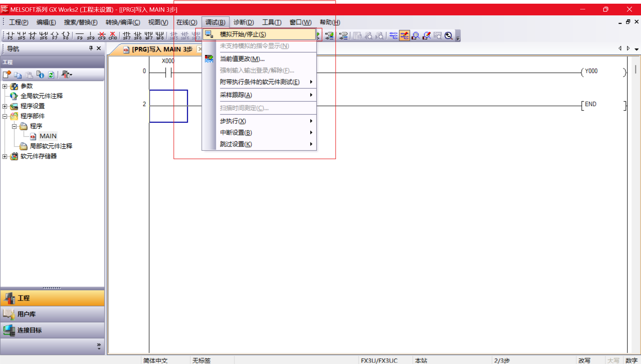Choose 模拟开始/停止(S) from debug menu

click(259, 34)
